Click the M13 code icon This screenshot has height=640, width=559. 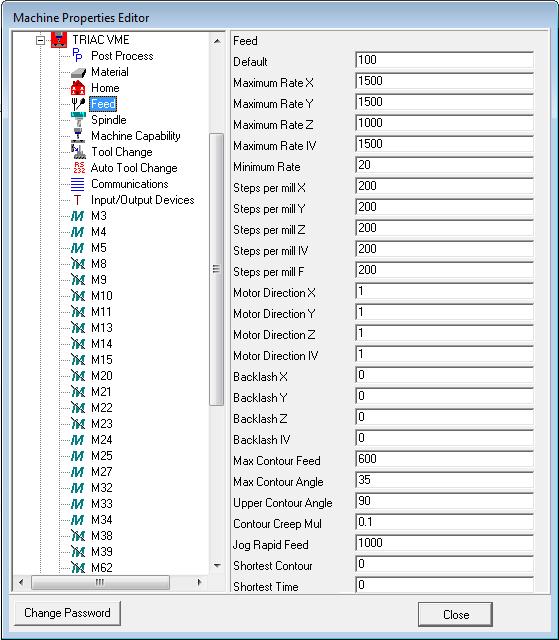point(78,328)
